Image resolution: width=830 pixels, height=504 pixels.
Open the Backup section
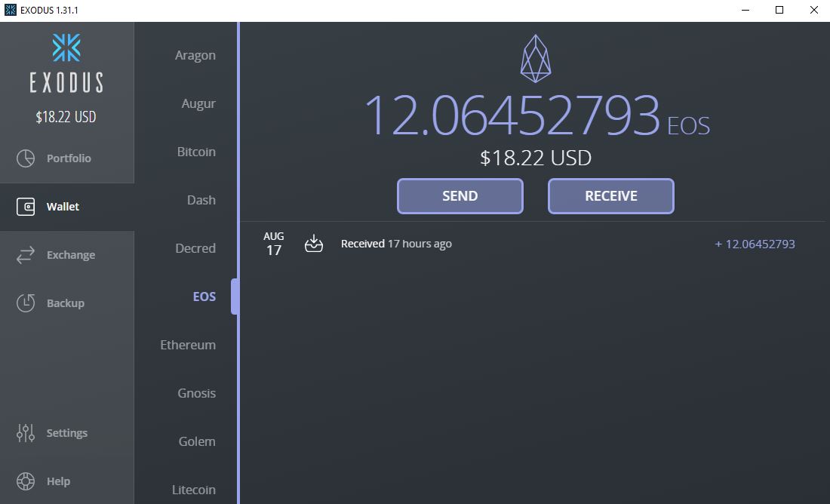click(67, 303)
